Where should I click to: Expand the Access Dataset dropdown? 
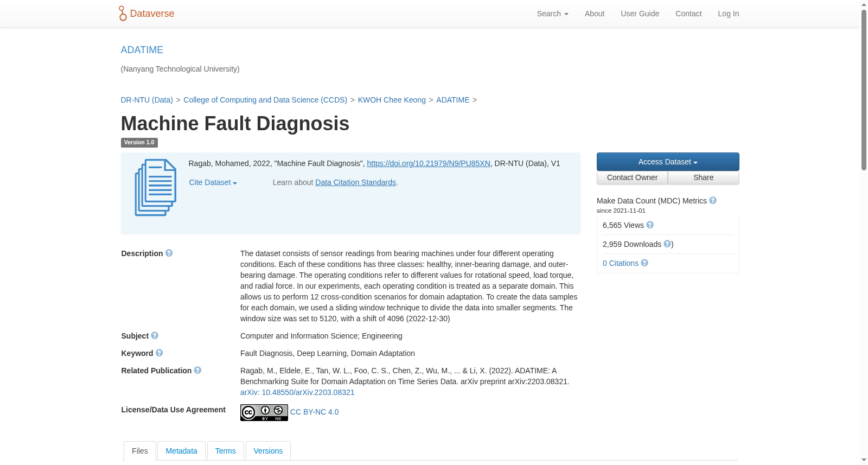pyautogui.click(x=668, y=162)
